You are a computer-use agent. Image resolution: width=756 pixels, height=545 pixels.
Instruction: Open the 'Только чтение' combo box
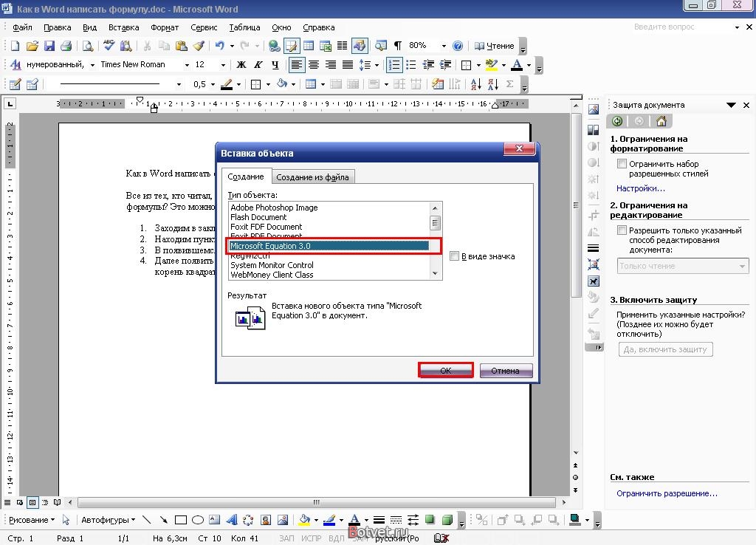683,266
